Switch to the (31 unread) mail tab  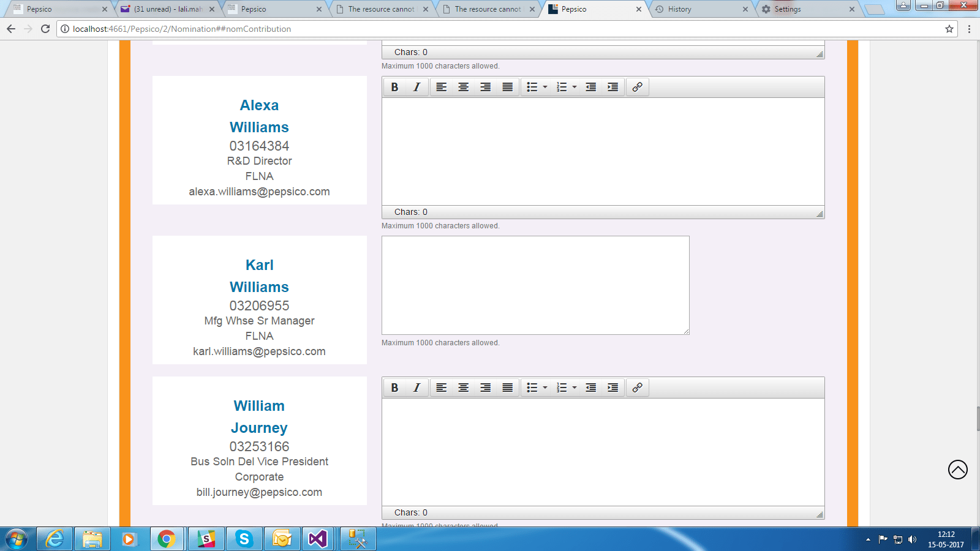168,9
